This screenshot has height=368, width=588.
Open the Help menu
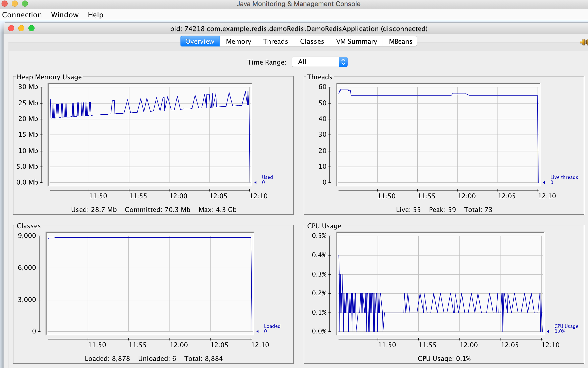(95, 15)
